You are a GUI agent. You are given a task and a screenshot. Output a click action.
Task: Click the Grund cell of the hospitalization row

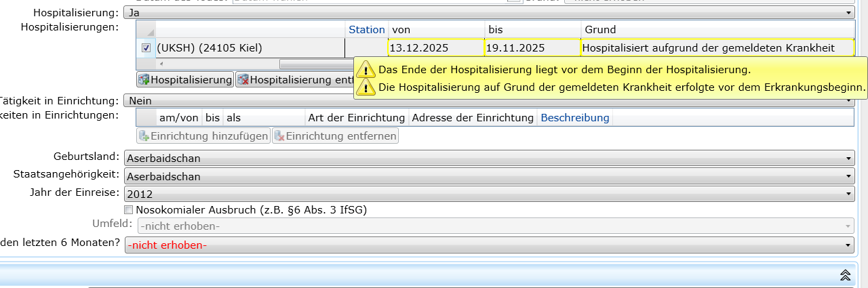(717, 48)
